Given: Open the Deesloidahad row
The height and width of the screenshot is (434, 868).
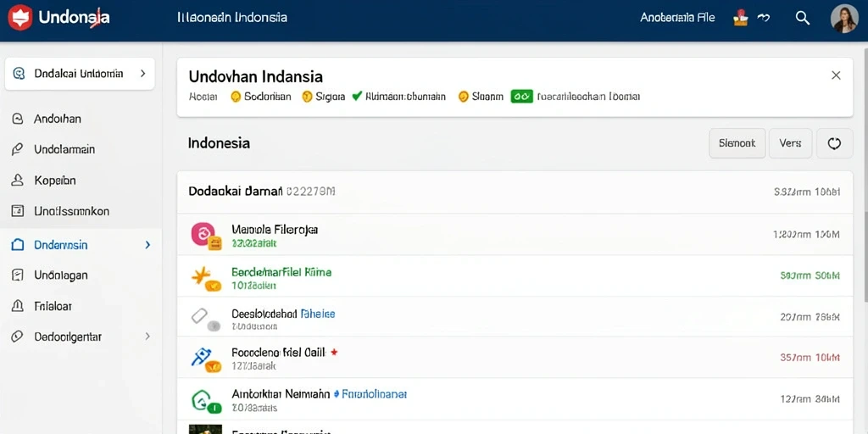Looking at the screenshot, I should tap(515, 317).
